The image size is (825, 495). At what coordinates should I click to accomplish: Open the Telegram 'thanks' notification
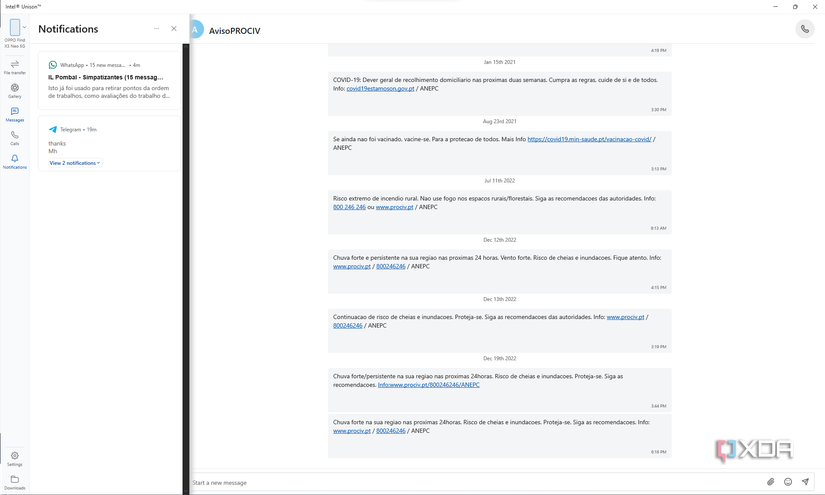[x=109, y=143]
